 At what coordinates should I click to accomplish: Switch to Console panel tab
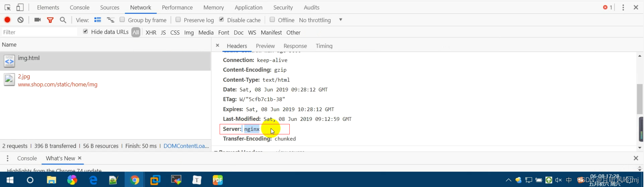79,7
